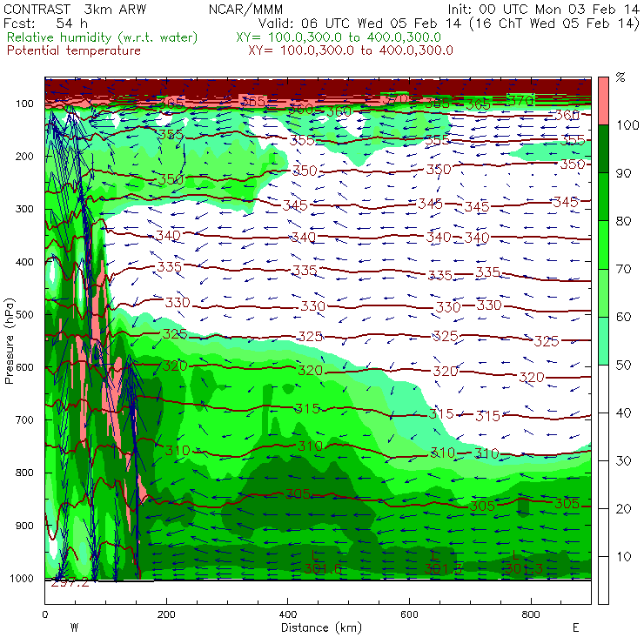Viewport: 644px width, 644px height.
Task: Click the "Distance (km)" axis title
Action: (x=322, y=628)
